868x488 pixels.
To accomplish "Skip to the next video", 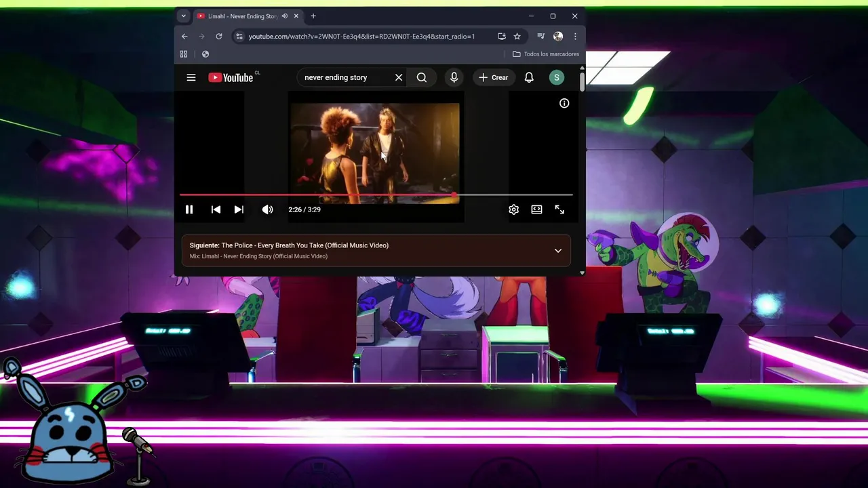I will [239, 209].
